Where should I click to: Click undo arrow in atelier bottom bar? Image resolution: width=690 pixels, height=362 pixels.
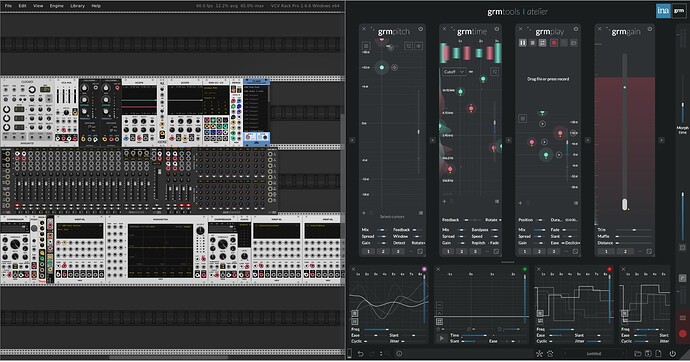pyautogui.click(x=360, y=354)
